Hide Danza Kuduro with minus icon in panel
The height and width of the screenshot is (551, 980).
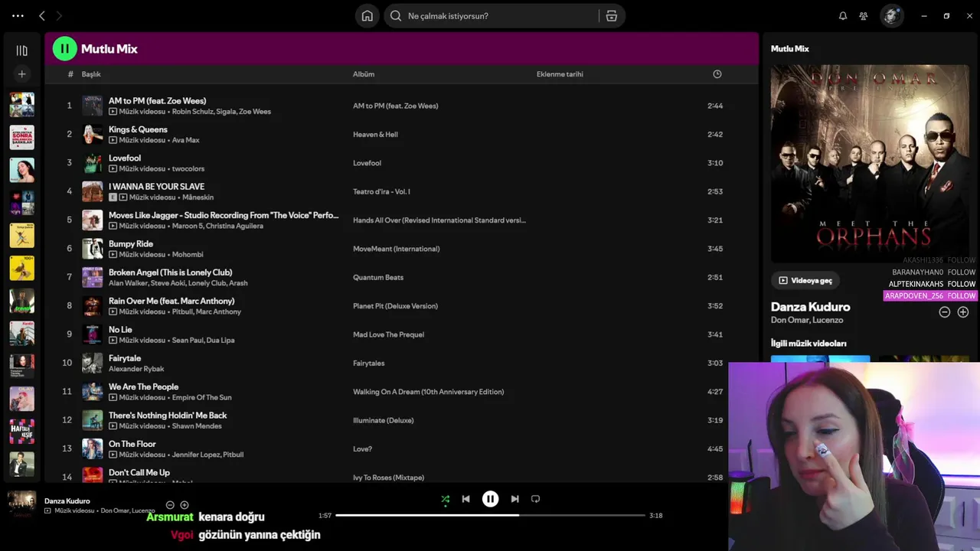[945, 312]
